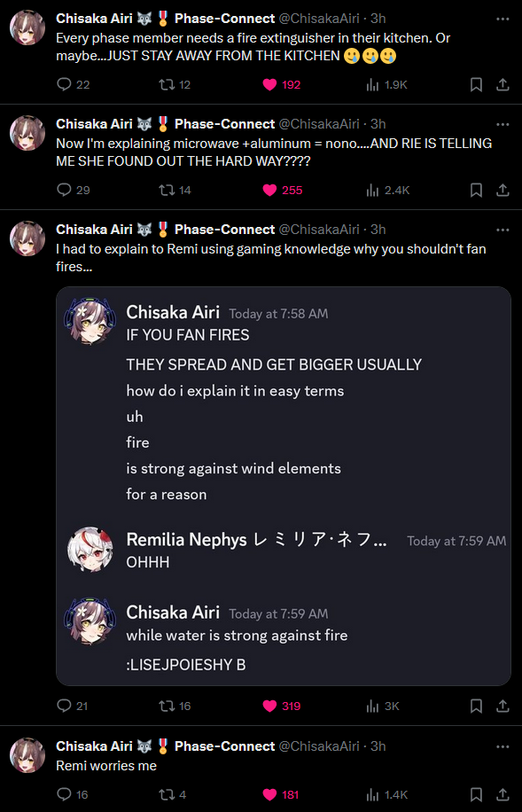This screenshot has width=522, height=812.
Task: Open more menu on 'Remi worries me' tweet
Action: [x=503, y=746]
